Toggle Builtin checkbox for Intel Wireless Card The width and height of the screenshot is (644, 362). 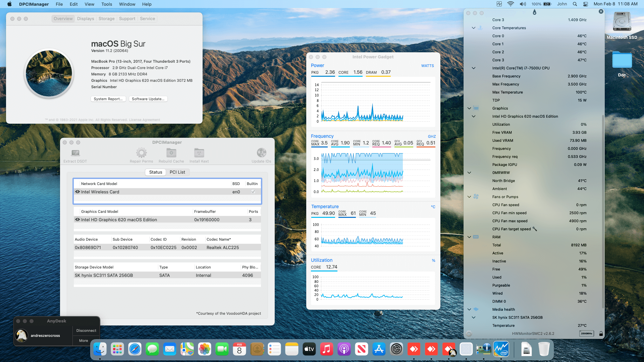[253, 192]
